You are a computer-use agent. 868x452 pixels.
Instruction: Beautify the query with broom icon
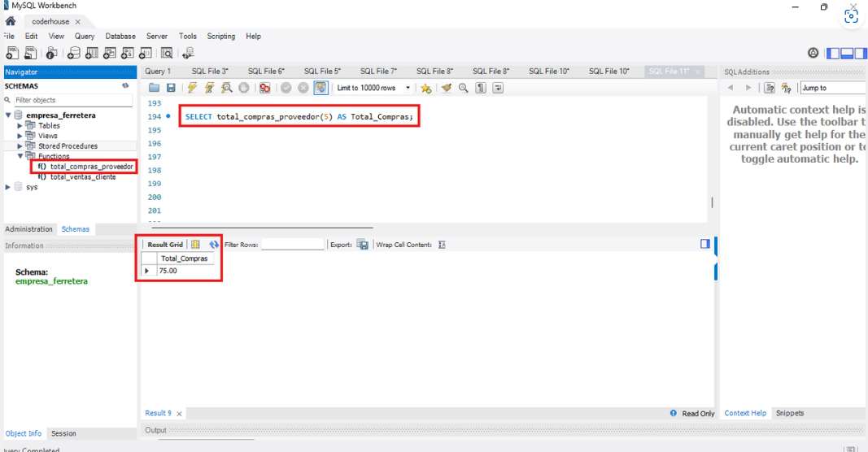click(446, 88)
